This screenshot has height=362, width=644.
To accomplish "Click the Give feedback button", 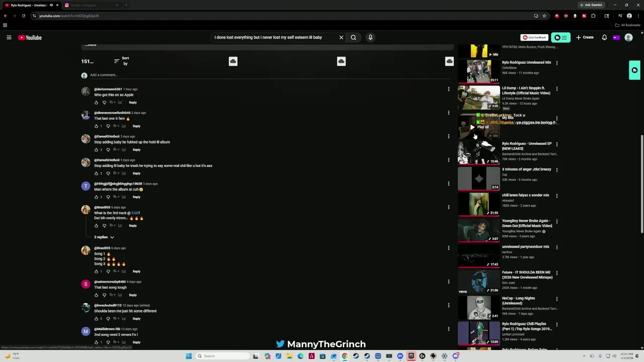I will point(534,37).
